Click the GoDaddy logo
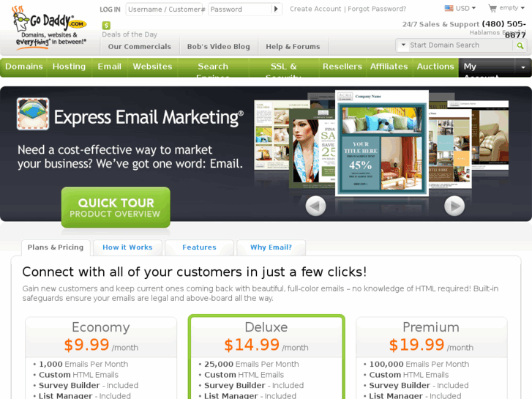 [50, 28]
